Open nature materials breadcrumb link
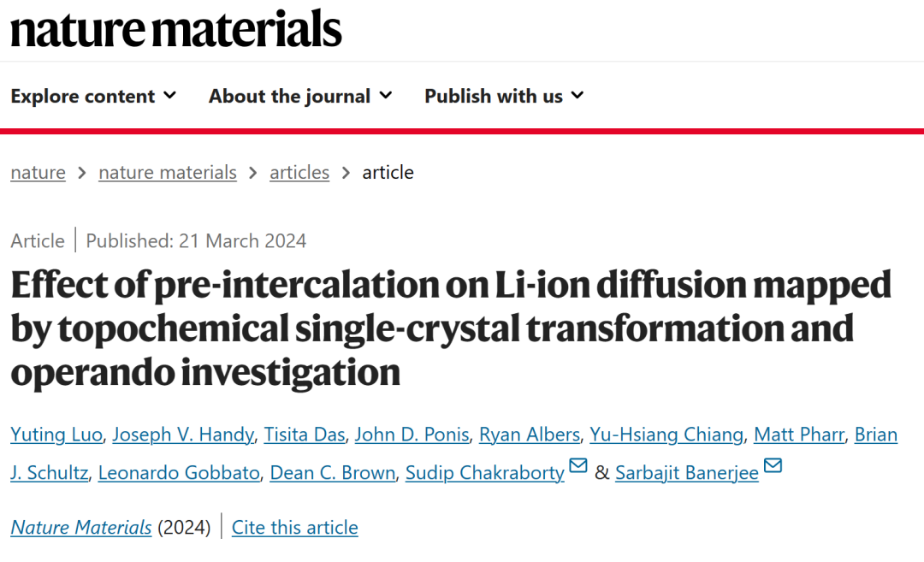 click(168, 173)
